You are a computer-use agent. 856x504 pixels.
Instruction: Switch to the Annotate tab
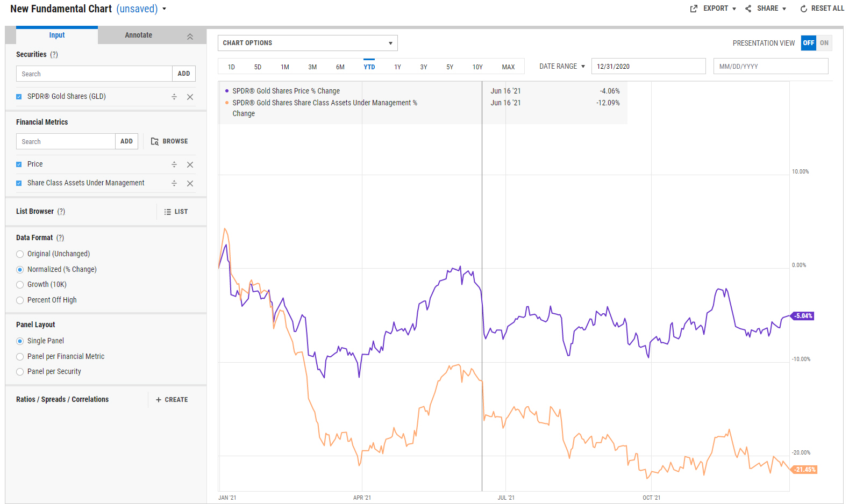click(x=139, y=35)
